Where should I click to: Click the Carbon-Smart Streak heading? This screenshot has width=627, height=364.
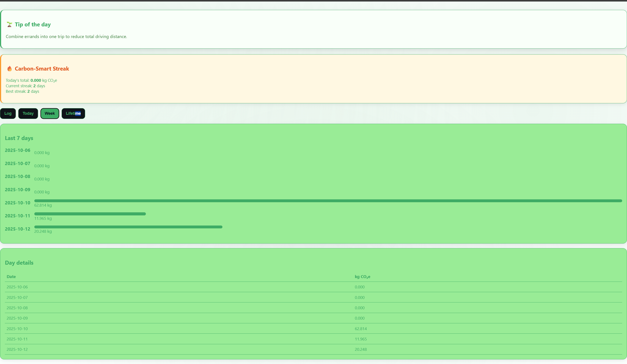point(42,69)
